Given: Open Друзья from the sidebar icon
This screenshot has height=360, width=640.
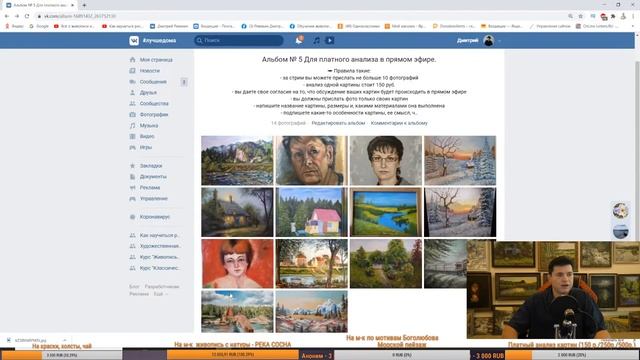Looking at the screenshot, I should (132, 93).
